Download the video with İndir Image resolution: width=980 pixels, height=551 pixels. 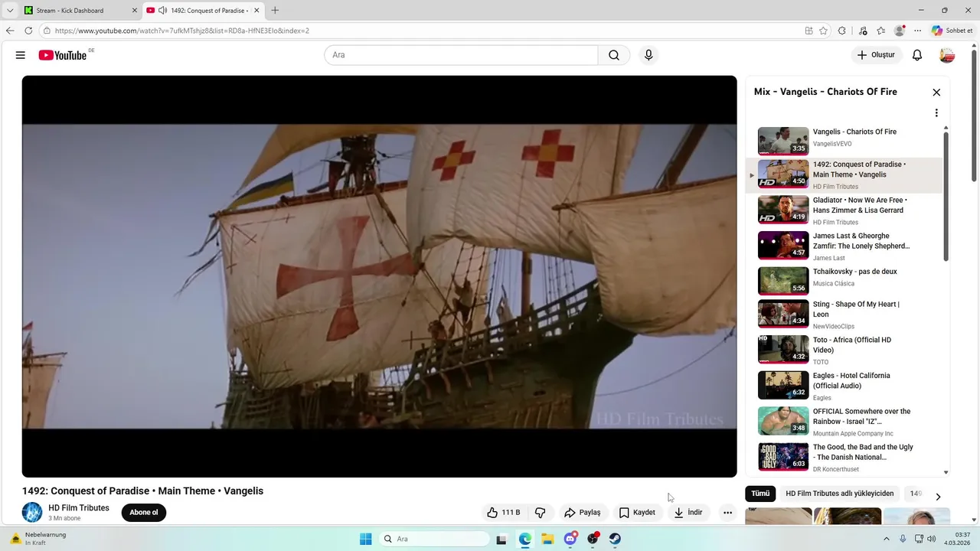click(688, 513)
